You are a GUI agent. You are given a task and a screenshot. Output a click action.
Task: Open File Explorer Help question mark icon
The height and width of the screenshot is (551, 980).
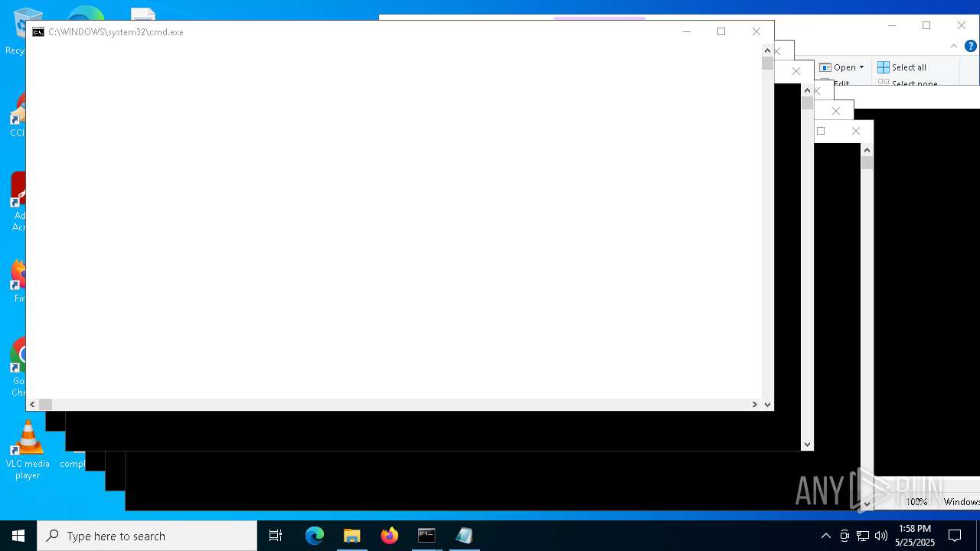971,46
